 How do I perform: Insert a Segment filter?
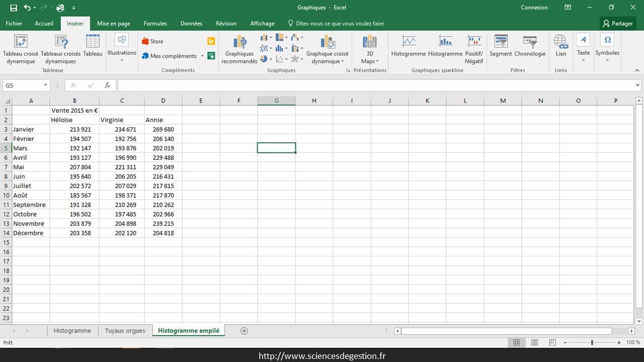pos(501,46)
